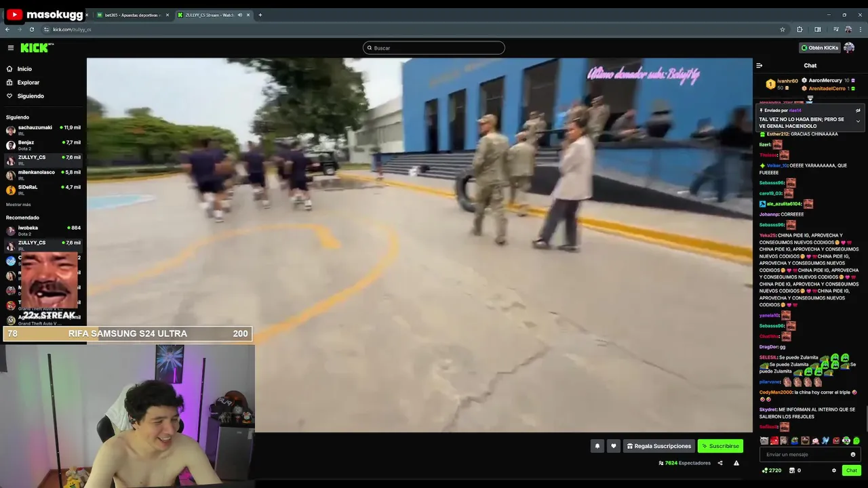Open the chat shop icon
Viewport: 868px width, 488px height.
tap(792, 470)
